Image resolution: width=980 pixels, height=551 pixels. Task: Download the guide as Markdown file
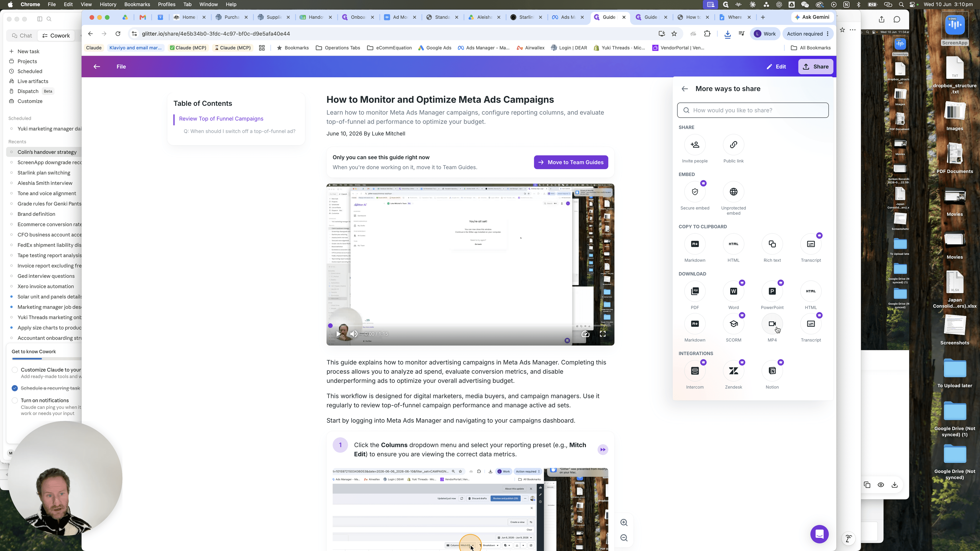[x=695, y=324]
